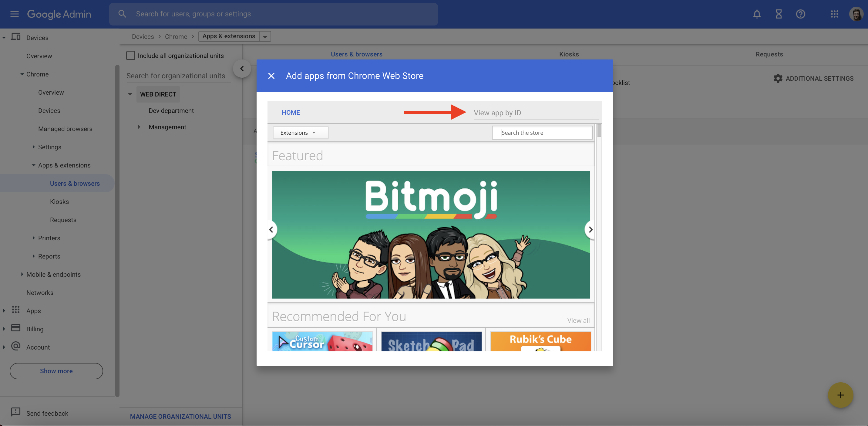The image size is (868, 426).
Task: Check Include all organizational units
Action: (x=130, y=56)
